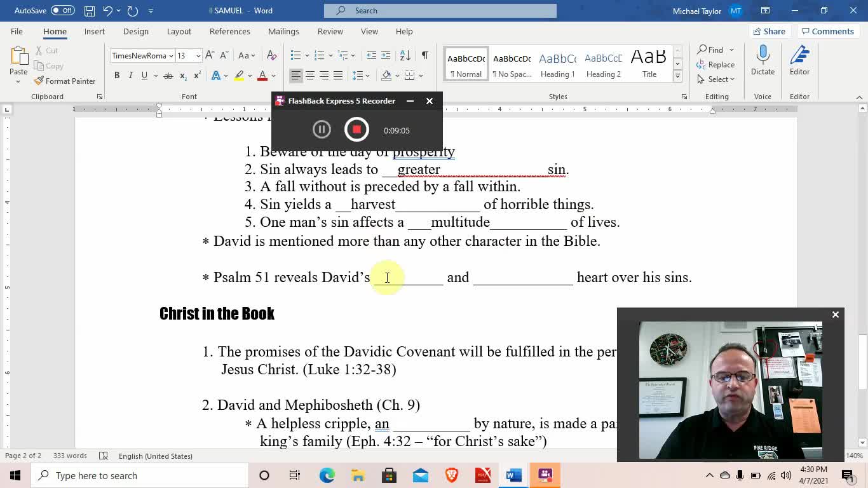868x488 pixels.
Task: Expand Font dialog launcher
Action: pyautogui.click(x=100, y=97)
